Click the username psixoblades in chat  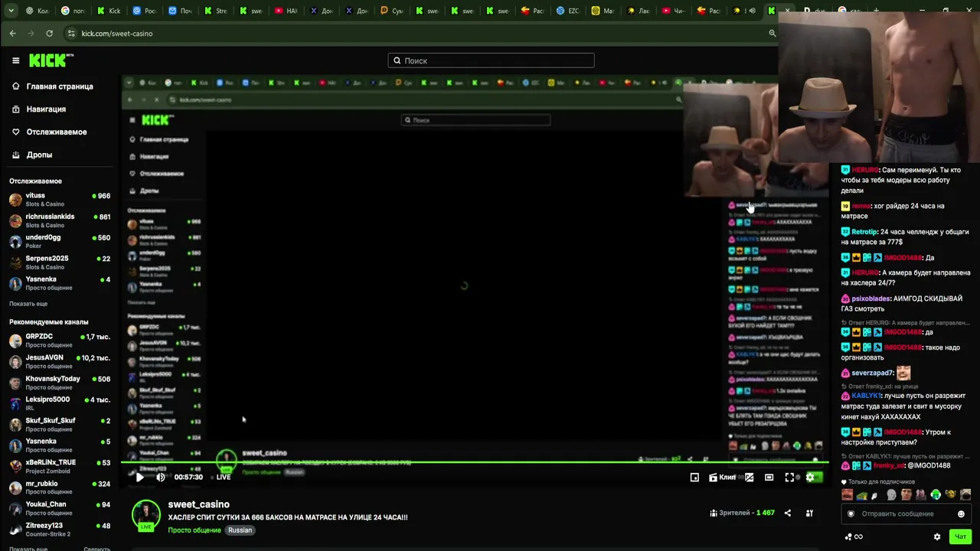872,298
